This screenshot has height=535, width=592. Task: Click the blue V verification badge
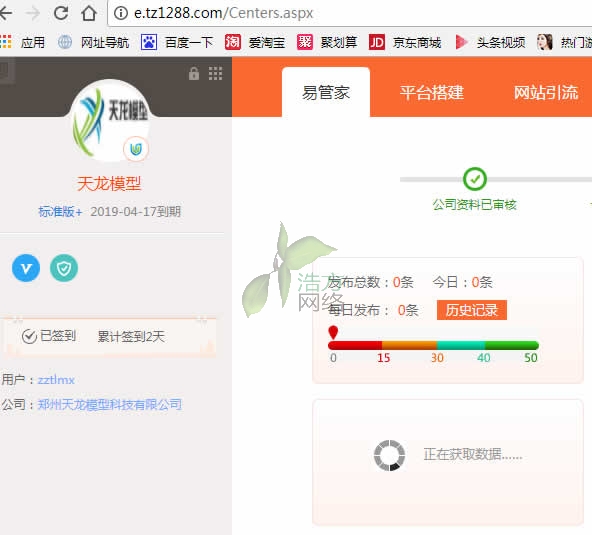click(x=26, y=268)
